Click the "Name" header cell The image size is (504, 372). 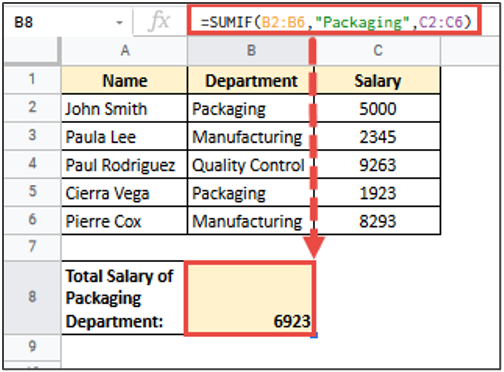point(125,80)
